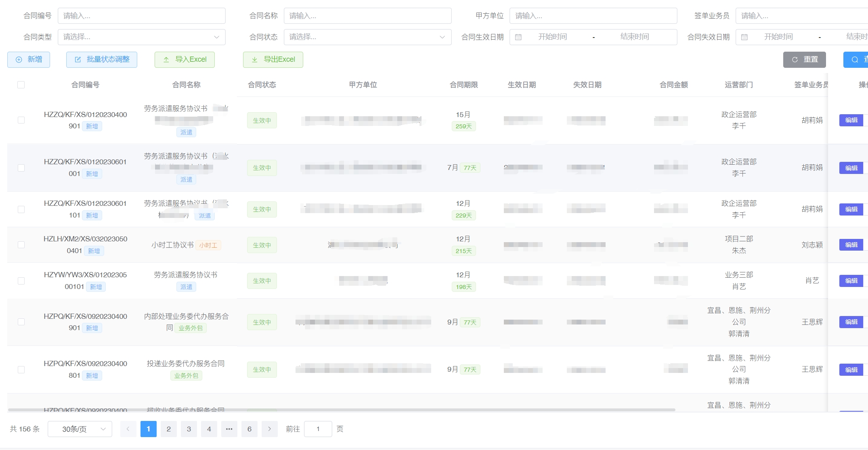Image resolution: width=868 pixels, height=450 pixels.
Task: Click the upload icon on 导入Excel button
Action: 166,60
